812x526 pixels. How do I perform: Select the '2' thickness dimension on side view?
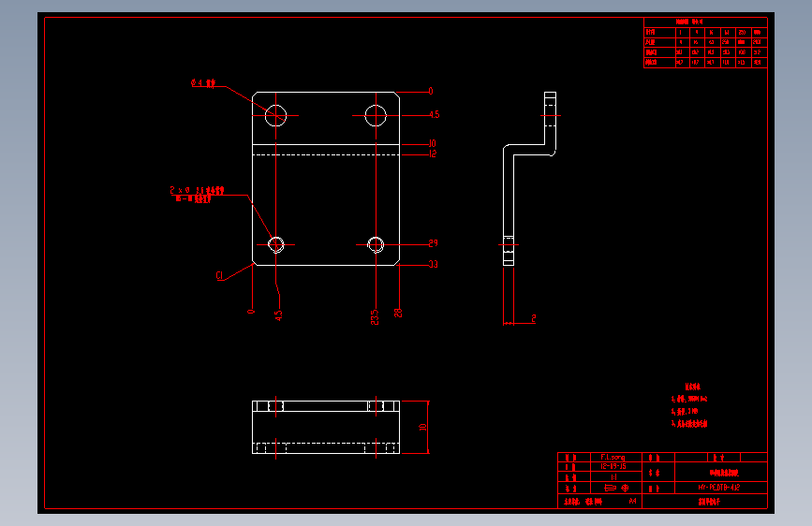click(x=534, y=318)
